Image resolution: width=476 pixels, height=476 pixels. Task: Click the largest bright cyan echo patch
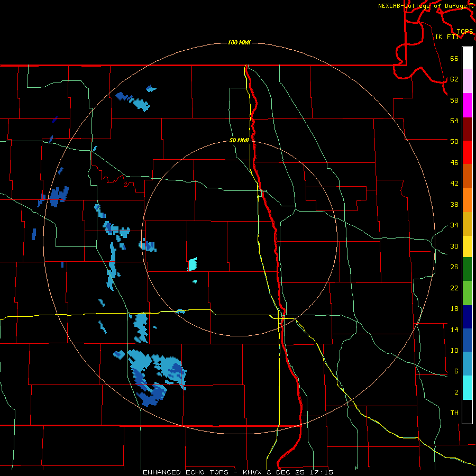tap(193, 264)
